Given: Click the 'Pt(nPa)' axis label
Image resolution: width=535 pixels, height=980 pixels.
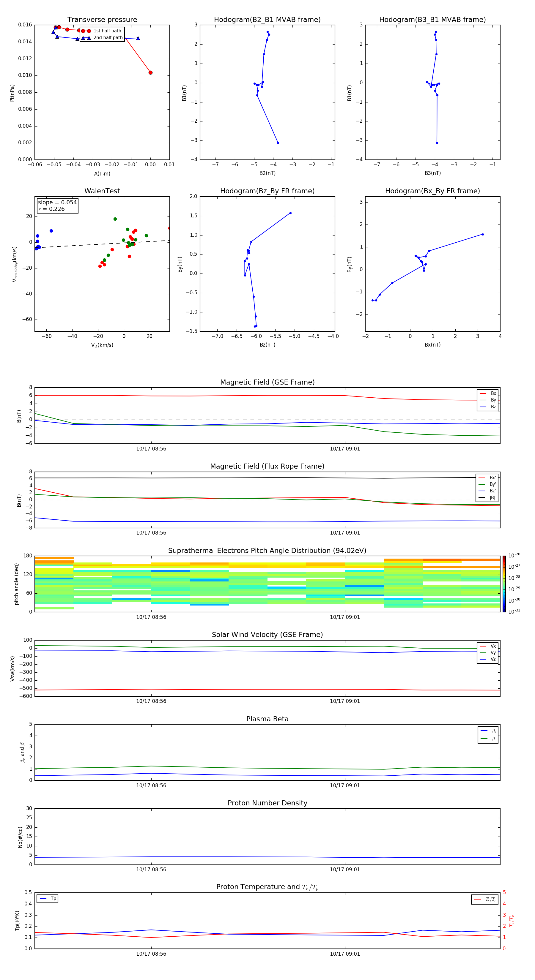Looking at the screenshot, I should pyautogui.click(x=12, y=92).
